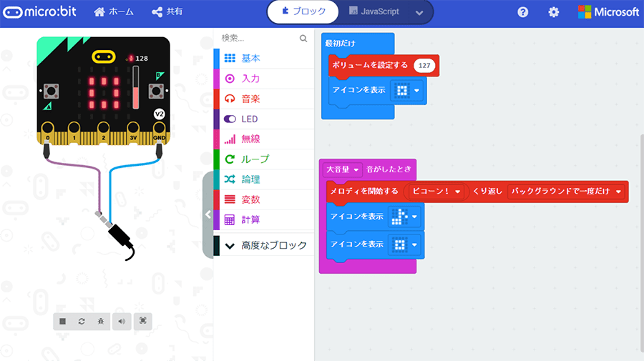644x361 pixels.
Task: Open the 共有 share dialog
Action: [167, 12]
